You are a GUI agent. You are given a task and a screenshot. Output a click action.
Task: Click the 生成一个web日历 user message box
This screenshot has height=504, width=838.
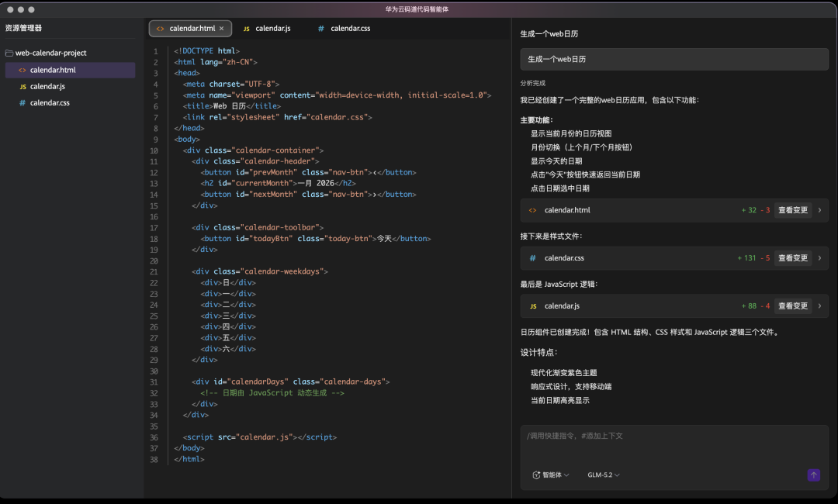point(674,59)
